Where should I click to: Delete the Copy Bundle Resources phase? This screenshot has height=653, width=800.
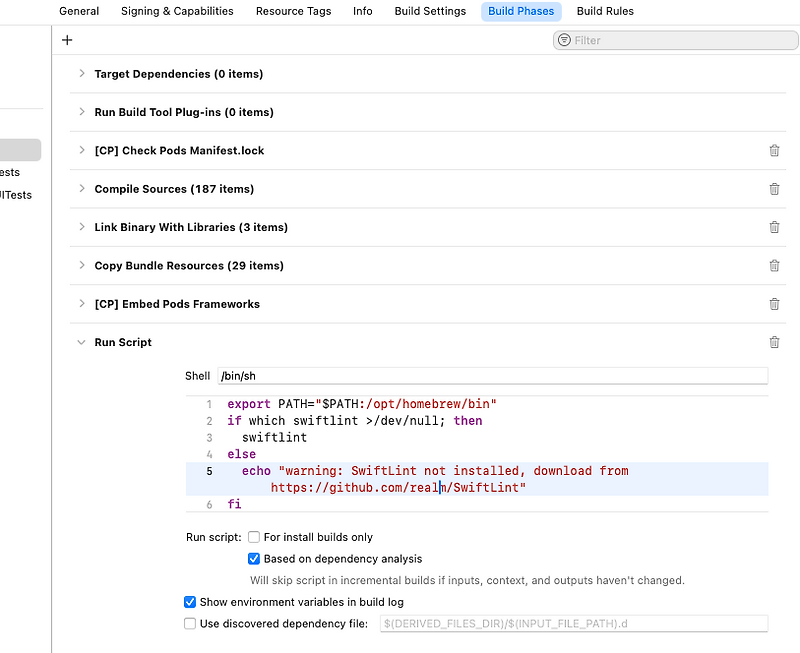coord(774,266)
